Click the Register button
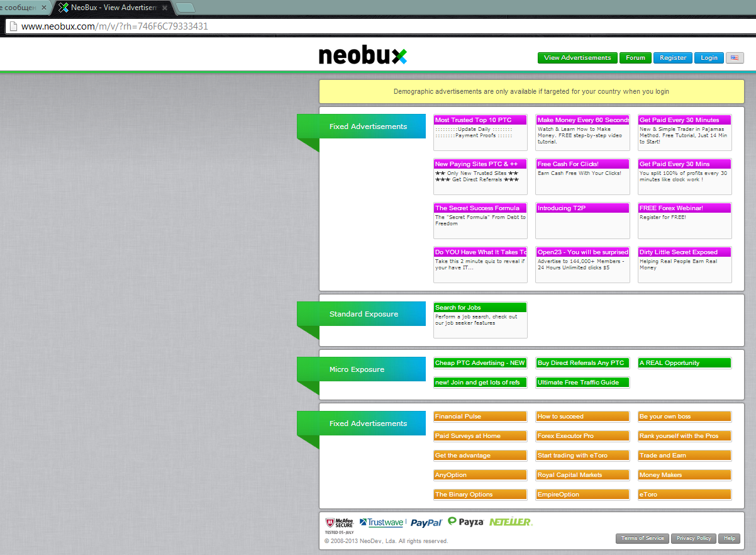This screenshot has width=756, height=555. [x=673, y=58]
